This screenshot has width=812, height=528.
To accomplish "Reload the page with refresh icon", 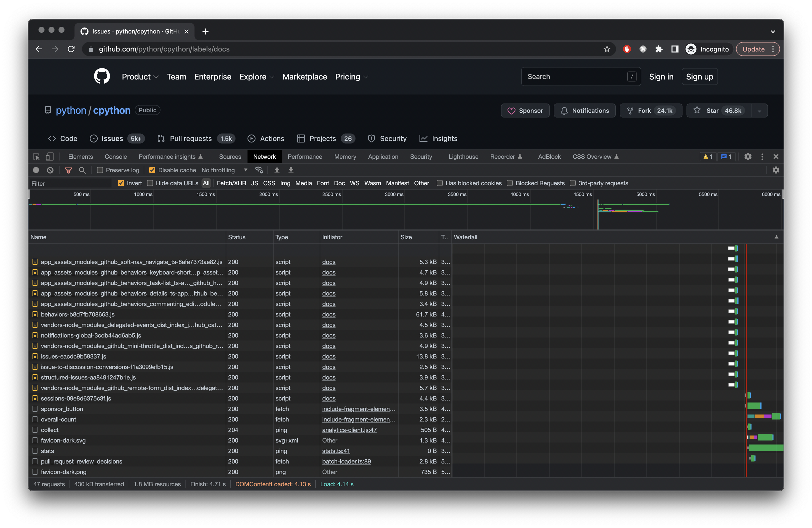I will pos(71,49).
